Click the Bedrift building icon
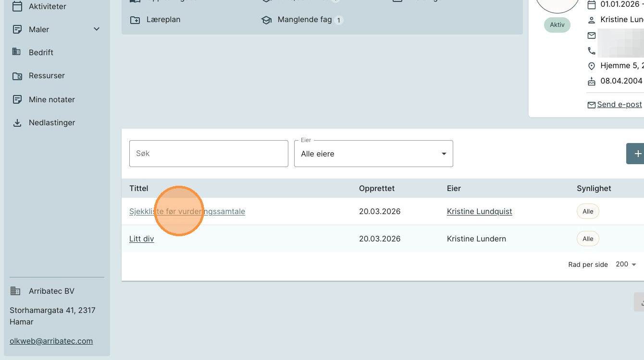644x360 pixels. click(17, 52)
